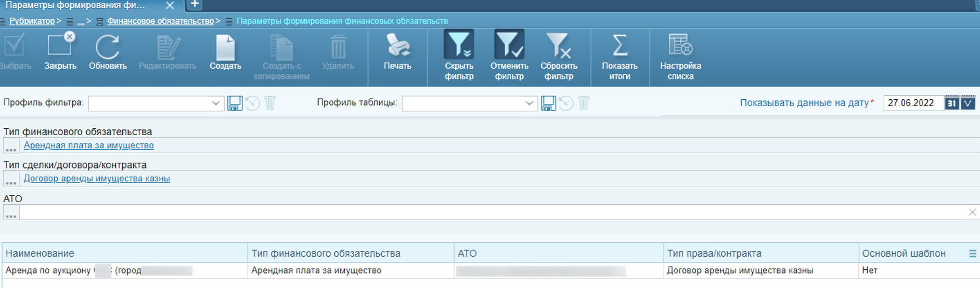The width and height of the screenshot is (980, 288).
Task: Open Настройка списка list settings
Action: tap(680, 47)
